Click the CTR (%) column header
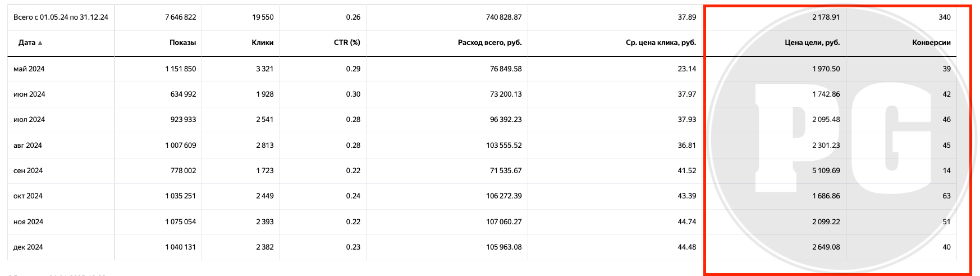Screen dimensions: 980x276 [x=347, y=43]
